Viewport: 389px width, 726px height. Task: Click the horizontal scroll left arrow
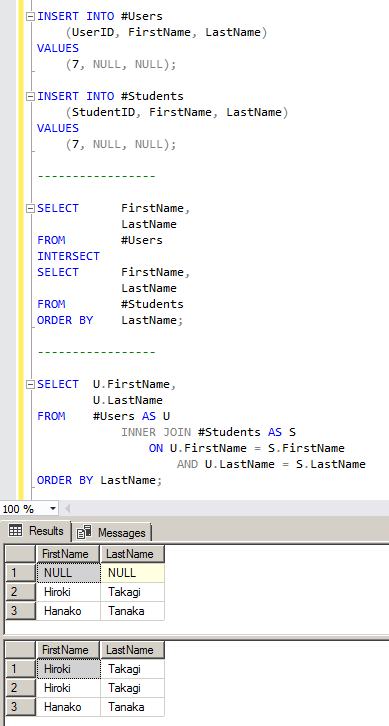pos(68,509)
